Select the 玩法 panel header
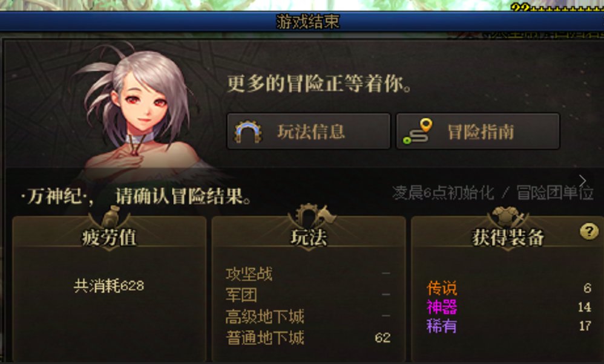 point(309,237)
